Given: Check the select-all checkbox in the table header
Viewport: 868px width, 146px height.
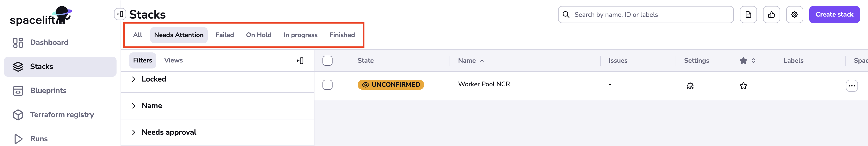Looking at the screenshot, I should coord(327,60).
